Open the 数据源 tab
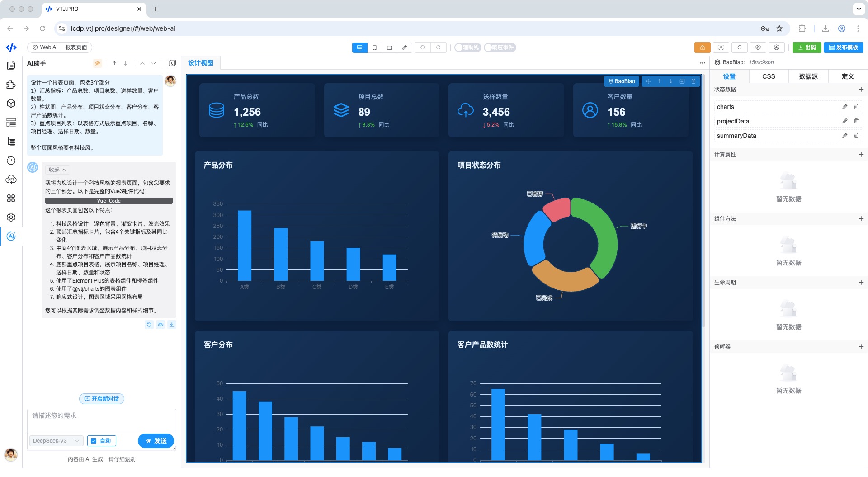 tap(808, 76)
